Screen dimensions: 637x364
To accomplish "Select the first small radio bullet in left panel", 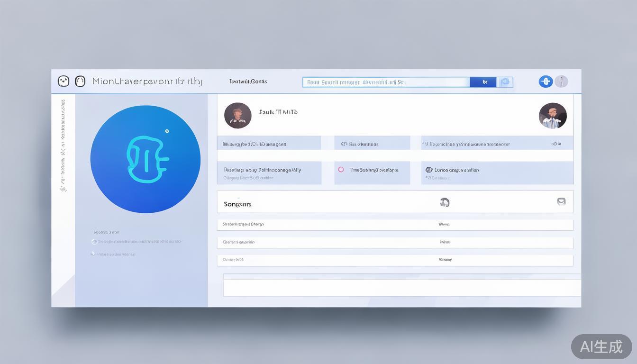I will click(94, 242).
